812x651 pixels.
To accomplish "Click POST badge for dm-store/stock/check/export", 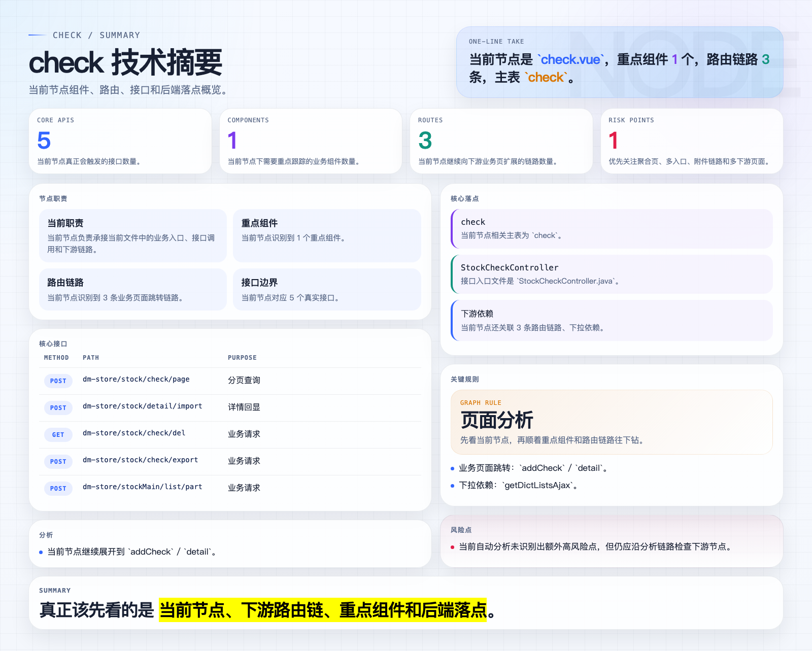I will (58, 462).
